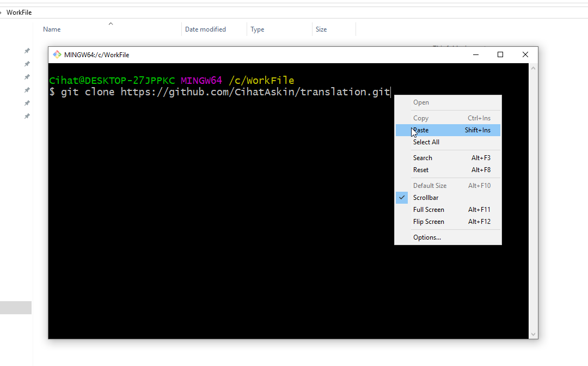Sort by Date modified column header

(x=205, y=29)
